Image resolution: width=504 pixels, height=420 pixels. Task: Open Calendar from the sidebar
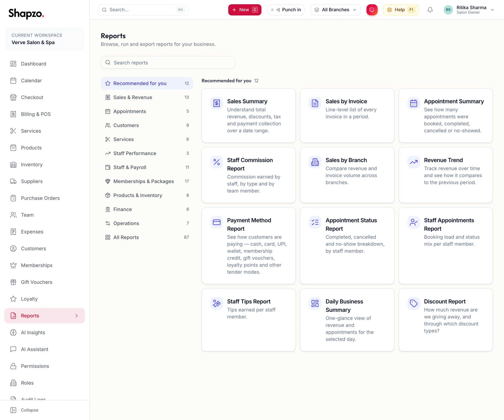coord(45,81)
